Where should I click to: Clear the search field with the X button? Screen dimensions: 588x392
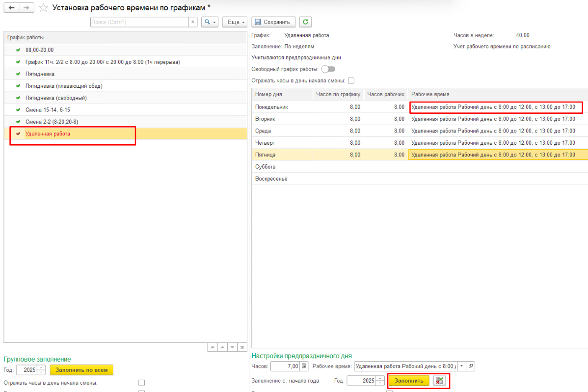193,22
